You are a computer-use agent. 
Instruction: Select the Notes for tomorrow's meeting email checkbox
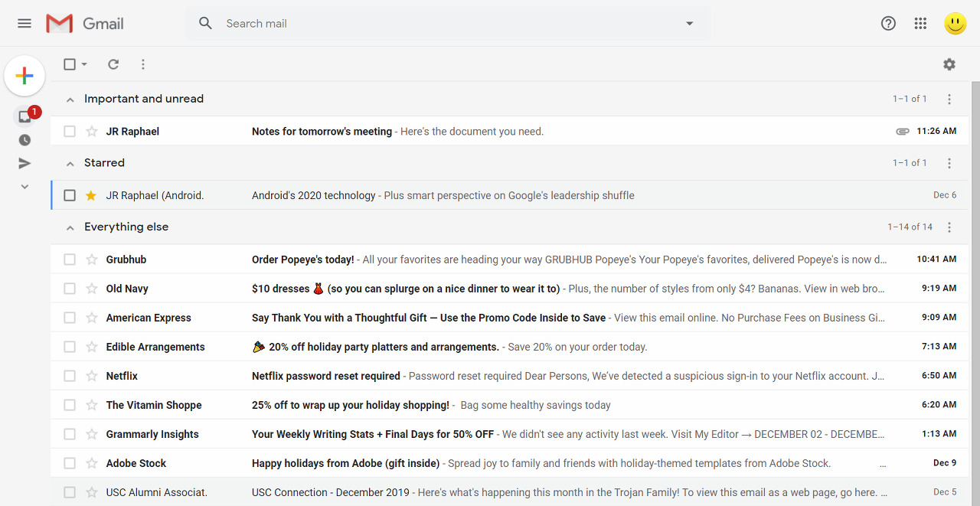coord(70,132)
